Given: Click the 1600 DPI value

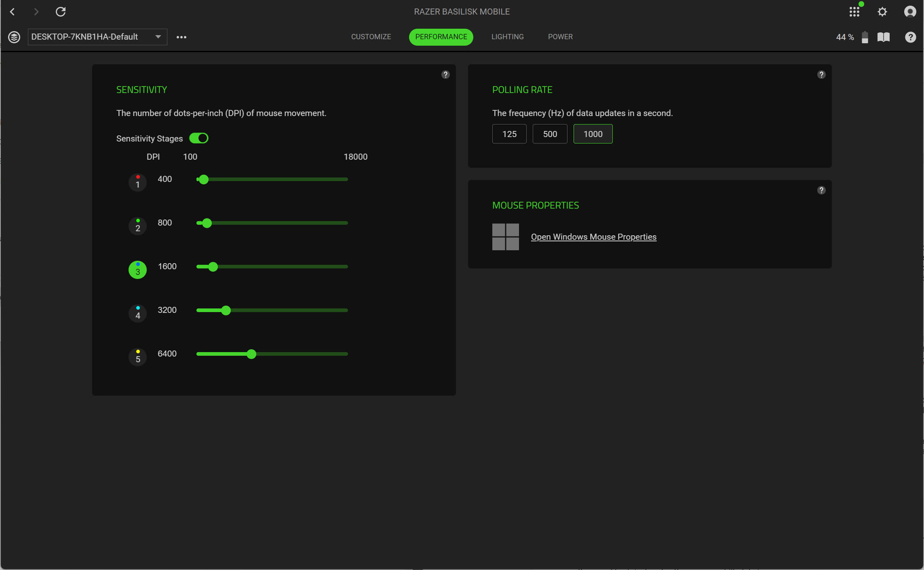Looking at the screenshot, I should 167,266.
